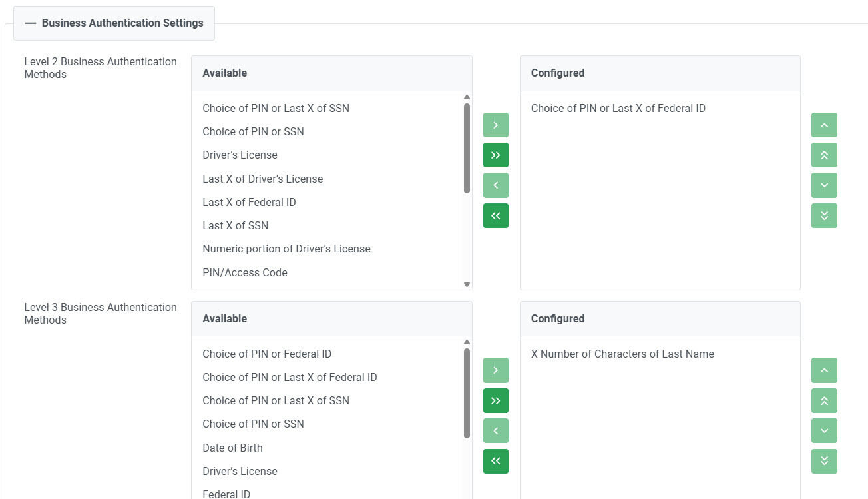
Task: Select Last X of SSN in Level 2 list
Action: click(x=327, y=225)
